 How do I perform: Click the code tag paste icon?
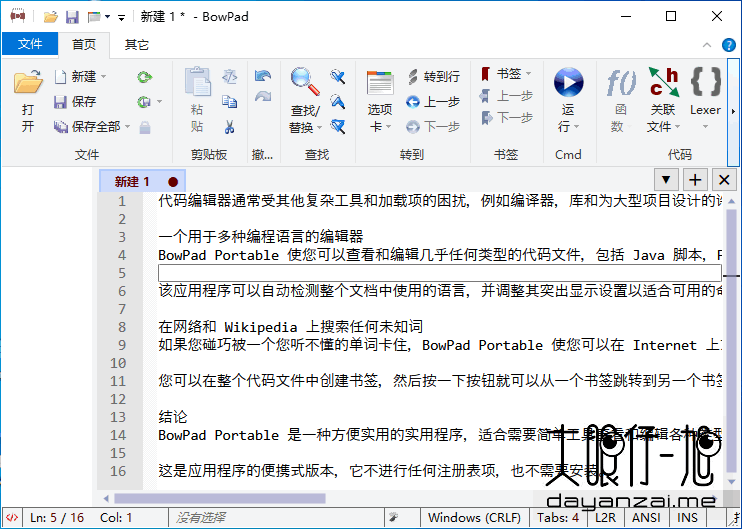pyautogui.click(x=230, y=77)
